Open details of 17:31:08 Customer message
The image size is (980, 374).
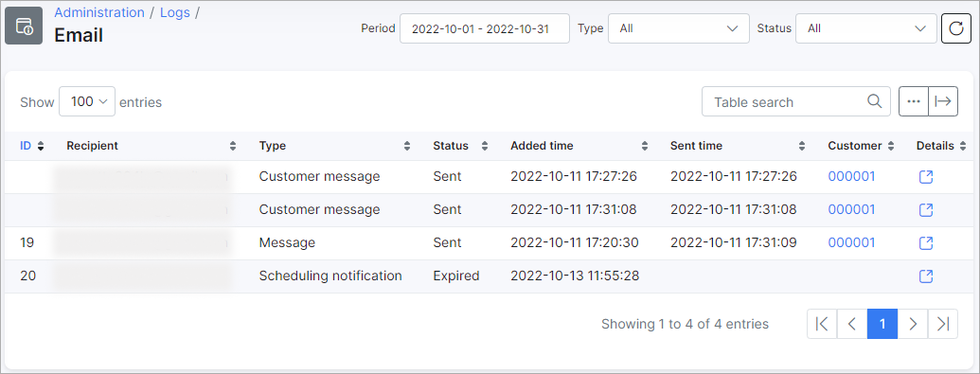pyautogui.click(x=926, y=209)
